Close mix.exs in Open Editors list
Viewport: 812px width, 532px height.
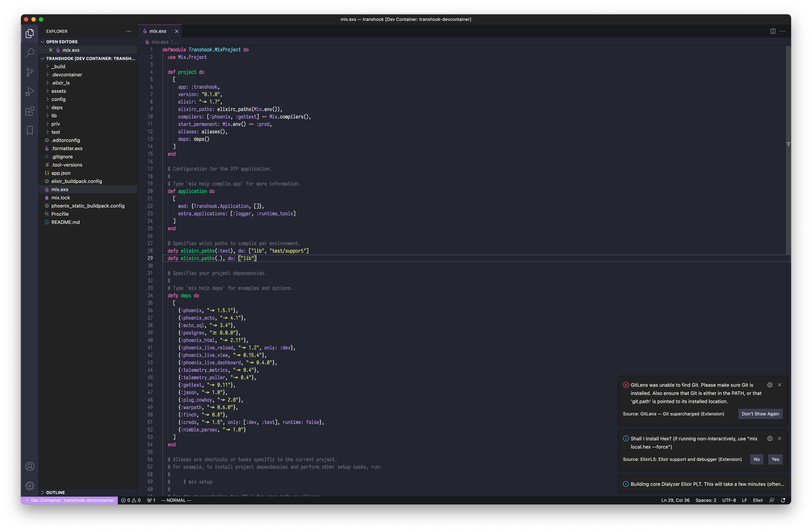(51, 50)
